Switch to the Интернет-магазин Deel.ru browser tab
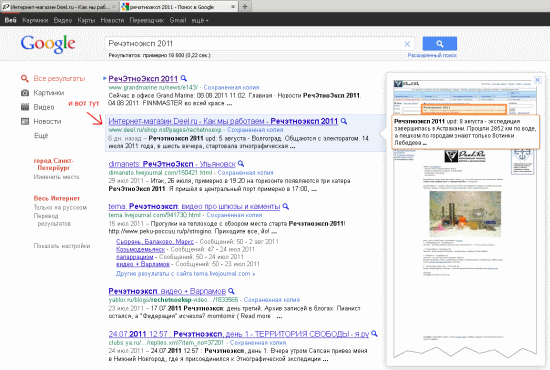Viewport: 550px width, 370px height. [x=60, y=7]
